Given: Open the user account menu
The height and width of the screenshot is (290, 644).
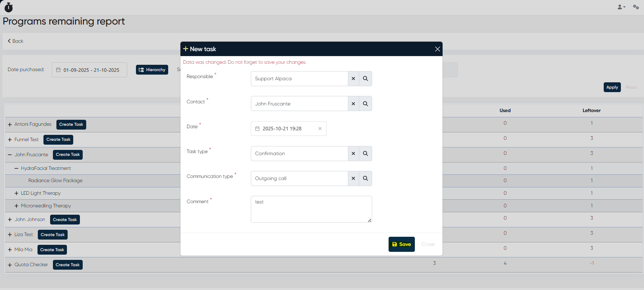Looking at the screenshot, I should (x=621, y=7).
